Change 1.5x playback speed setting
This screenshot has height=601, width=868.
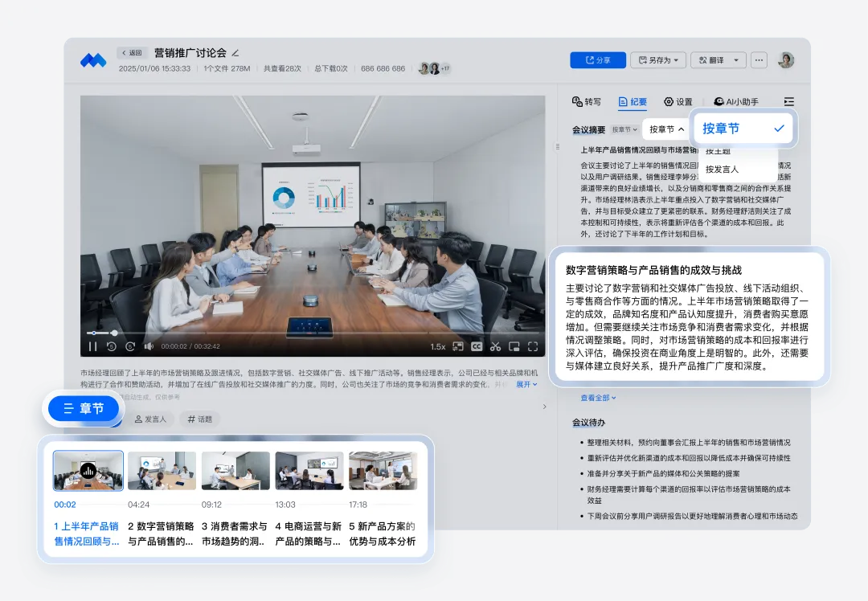437,346
